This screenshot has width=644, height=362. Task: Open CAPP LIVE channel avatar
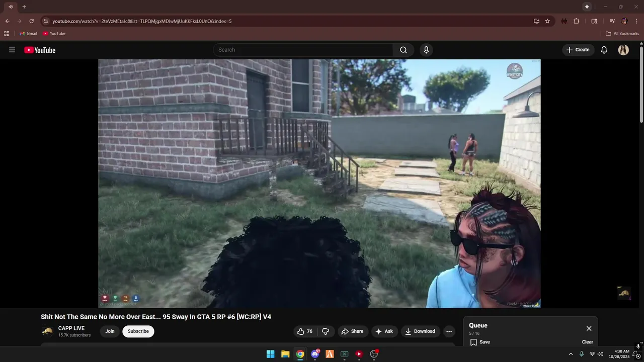(47, 331)
